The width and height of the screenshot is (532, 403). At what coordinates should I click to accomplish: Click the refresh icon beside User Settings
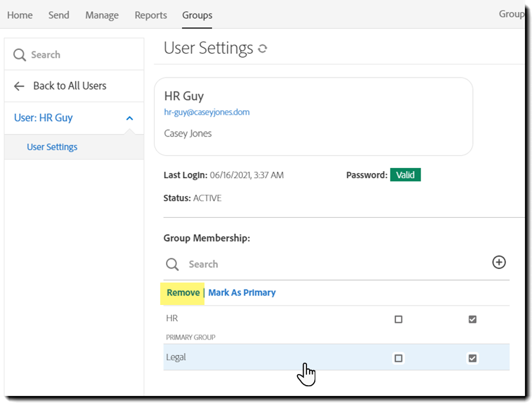pyautogui.click(x=262, y=47)
